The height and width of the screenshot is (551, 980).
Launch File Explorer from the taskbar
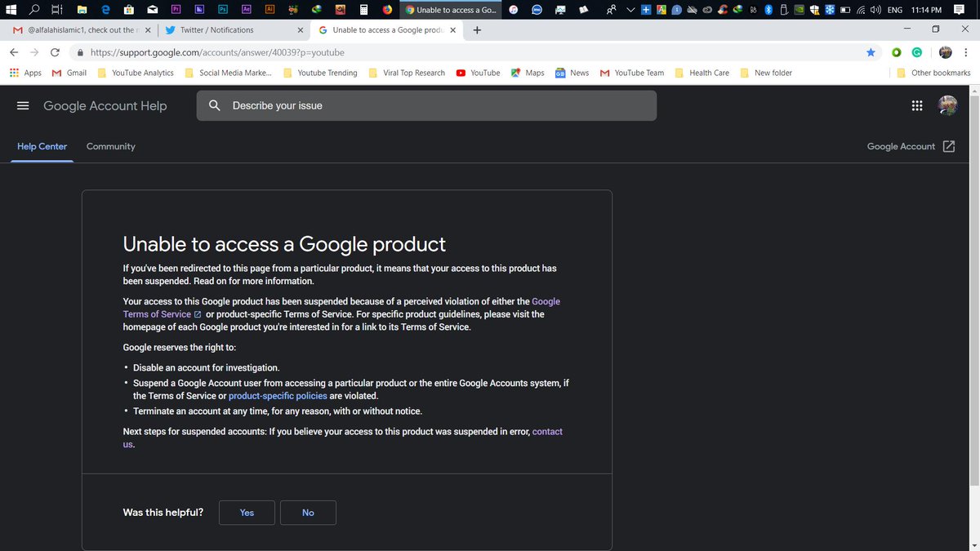pyautogui.click(x=82, y=10)
